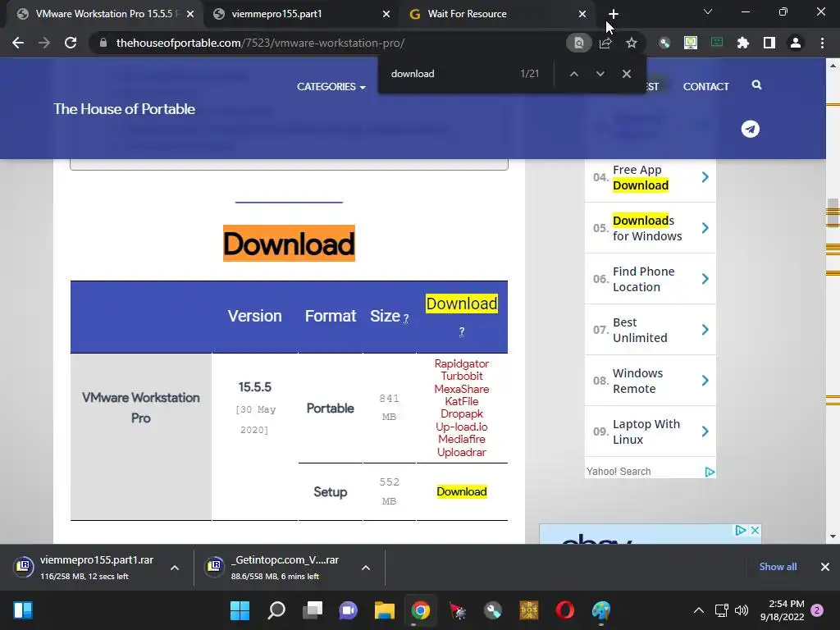Image resolution: width=840 pixels, height=630 pixels.
Task: Click the Mediafire download link
Action: (x=461, y=439)
